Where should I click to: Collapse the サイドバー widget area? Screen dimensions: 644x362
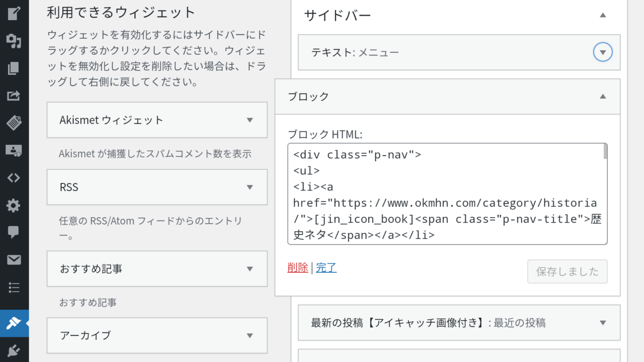point(603,15)
